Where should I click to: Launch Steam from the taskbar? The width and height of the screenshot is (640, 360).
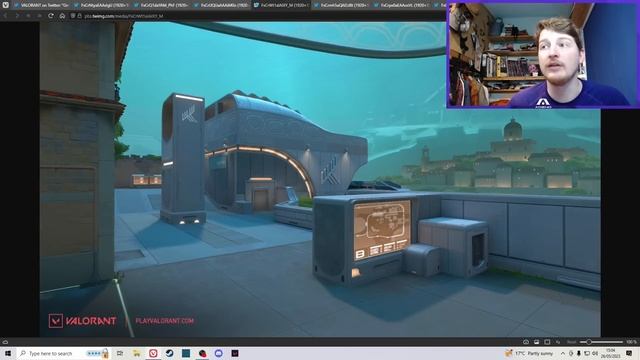point(169,353)
